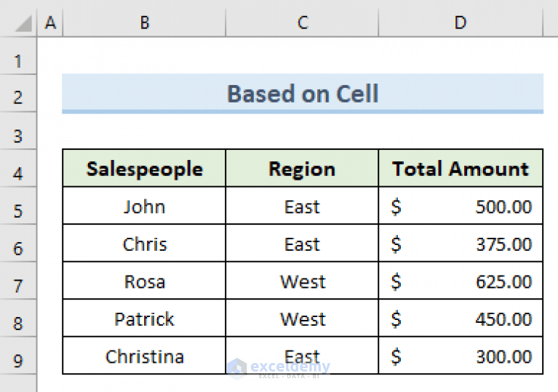The image size is (558, 392).
Task: Select the amount cell showing 375.00
Action: (x=461, y=244)
